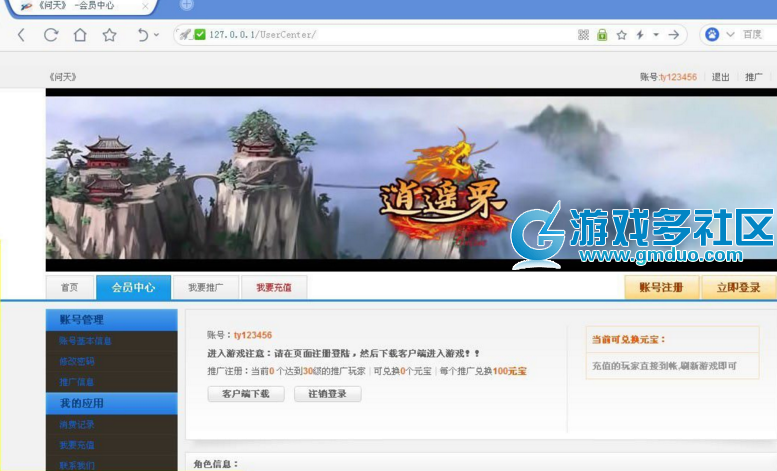Reload the page with the refresh icon
Viewport: 777px width, 471px height.
click(51, 35)
